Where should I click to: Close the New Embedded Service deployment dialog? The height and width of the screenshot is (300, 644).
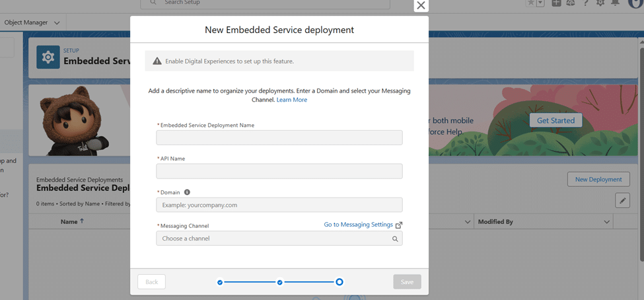[421, 5]
